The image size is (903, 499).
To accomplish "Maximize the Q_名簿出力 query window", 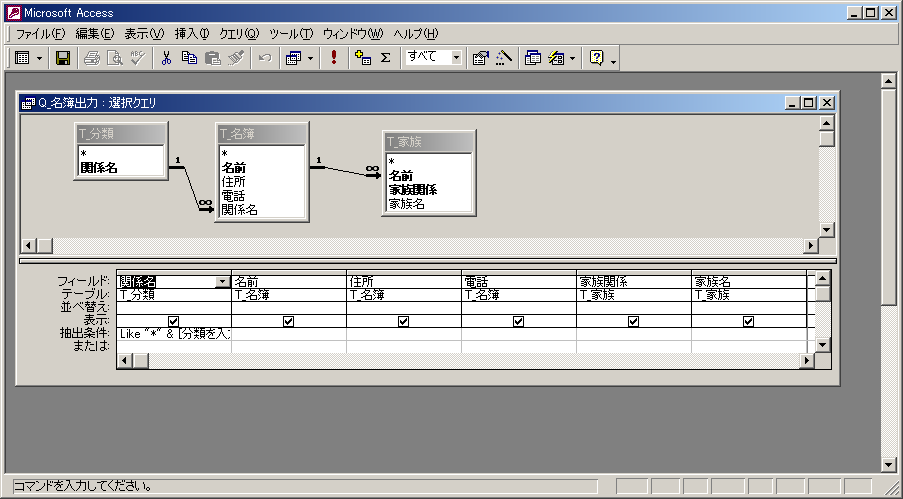I will tap(809, 103).
